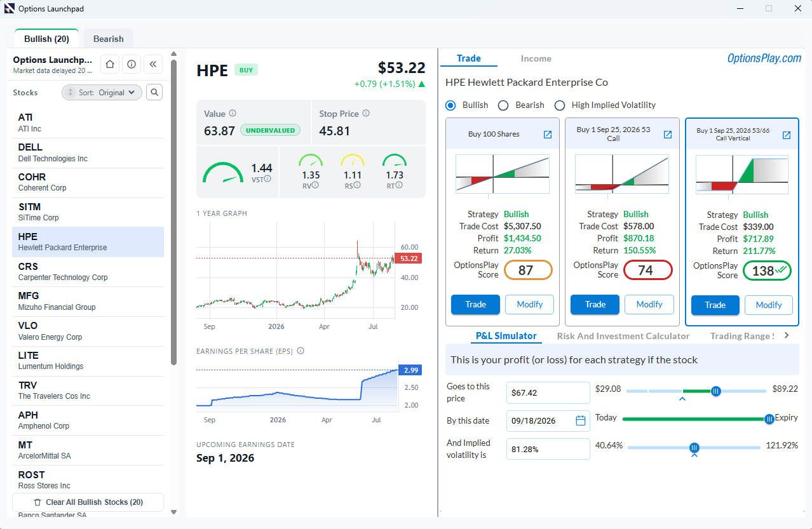Click info icon beside RS gauge
The image size is (812, 529).
tap(357, 185)
